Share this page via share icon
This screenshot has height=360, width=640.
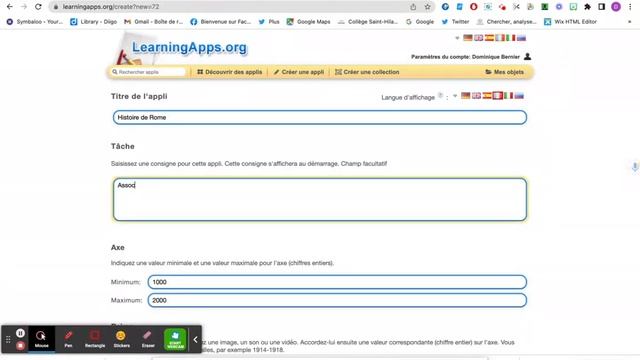(x=413, y=7)
